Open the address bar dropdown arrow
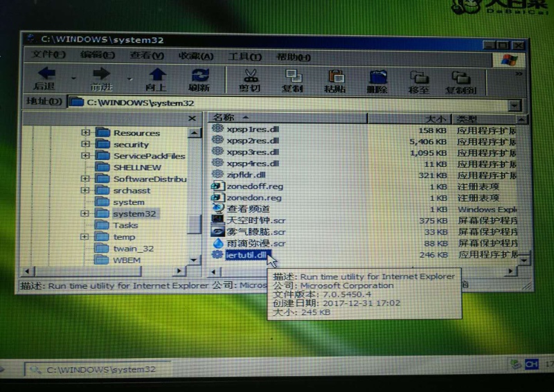 pos(515,105)
